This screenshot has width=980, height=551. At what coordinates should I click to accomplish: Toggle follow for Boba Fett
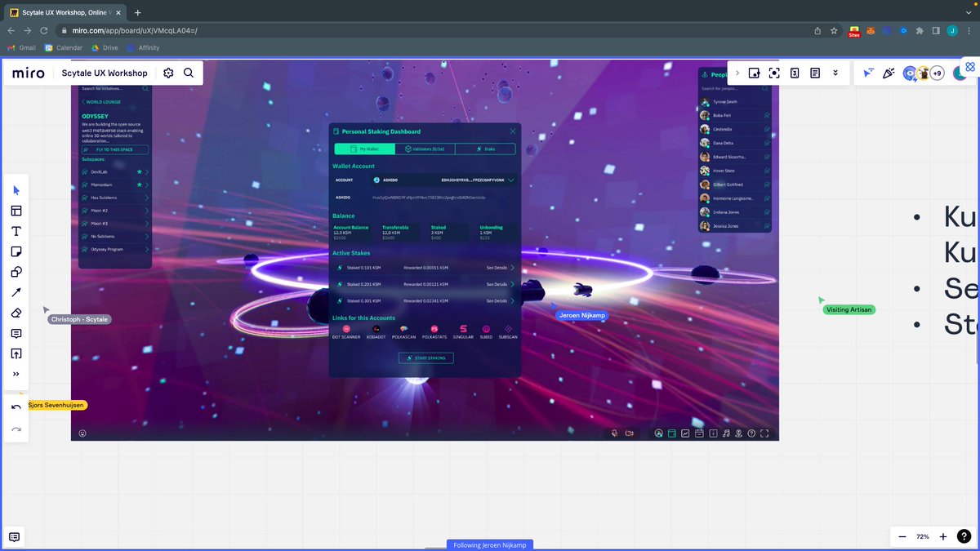(x=768, y=115)
